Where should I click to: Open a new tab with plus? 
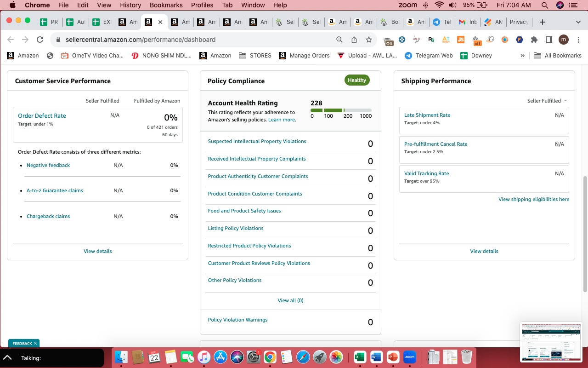tap(543, 22)
